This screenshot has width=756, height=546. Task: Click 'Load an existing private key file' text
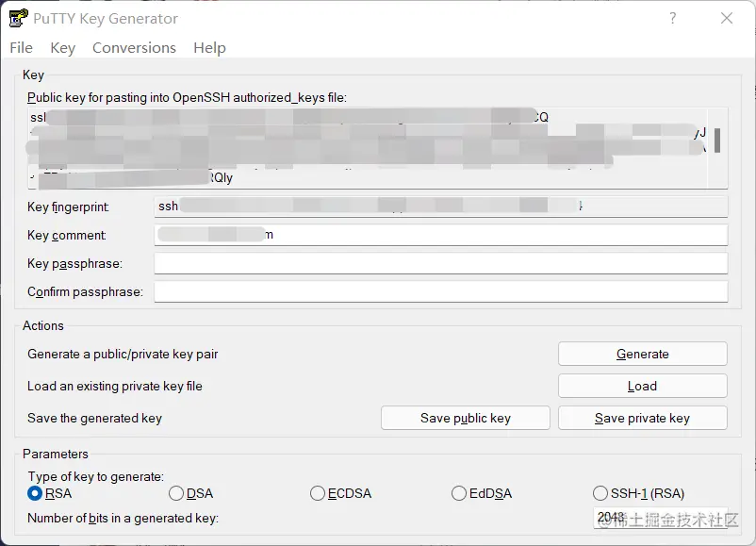(115, 386)
